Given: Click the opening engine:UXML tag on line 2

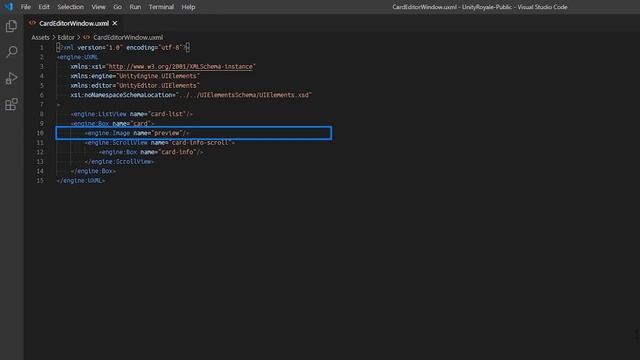Looking at the screenshot, I should 77,57.
